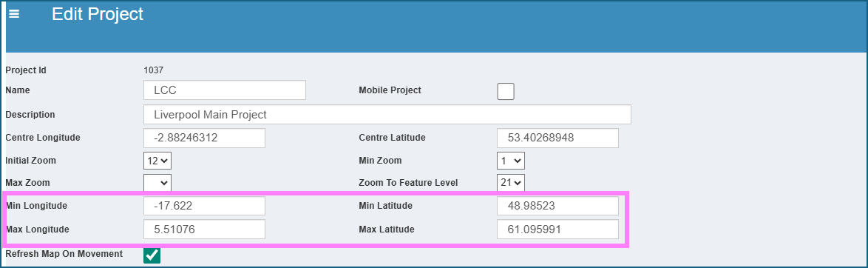Click the Initial Zoom label
This screenshot has height=268, width=868.
tap(30, 161)
